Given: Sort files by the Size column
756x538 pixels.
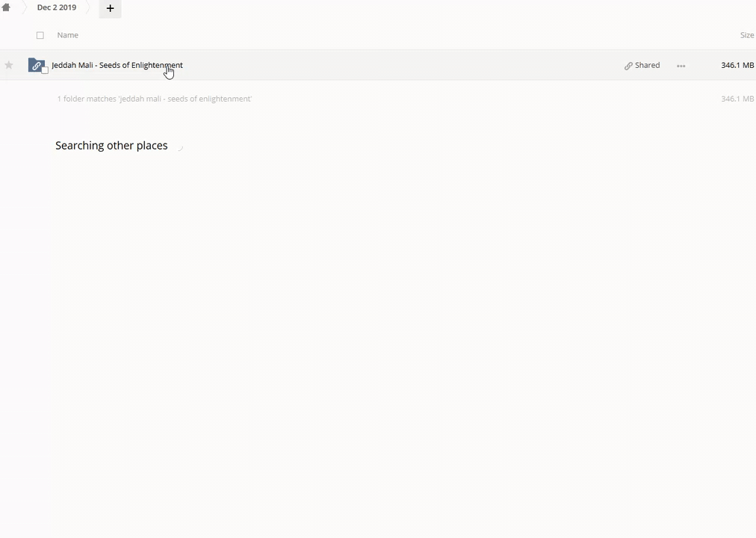Looking at the screenshot, I should [747, 35].
